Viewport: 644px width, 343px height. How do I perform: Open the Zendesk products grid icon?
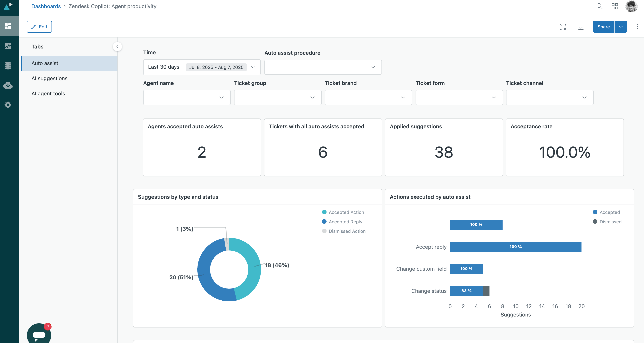[615, 6]
